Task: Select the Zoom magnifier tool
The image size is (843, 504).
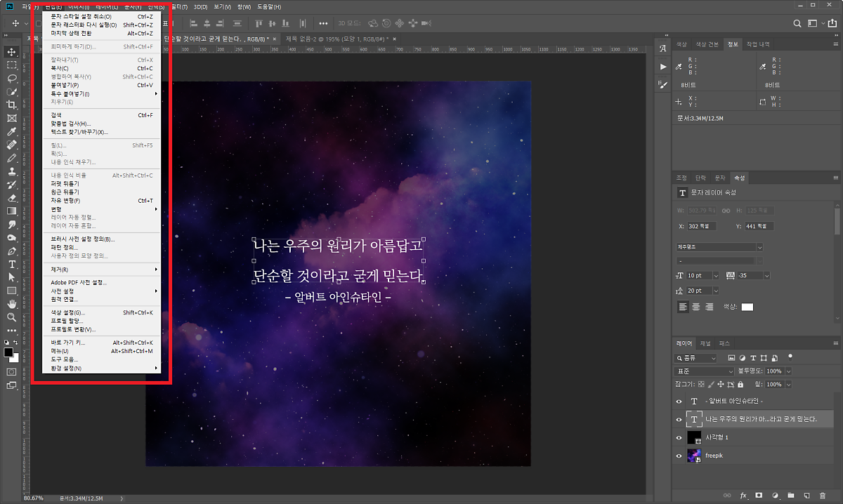Action: coord(12,317)
